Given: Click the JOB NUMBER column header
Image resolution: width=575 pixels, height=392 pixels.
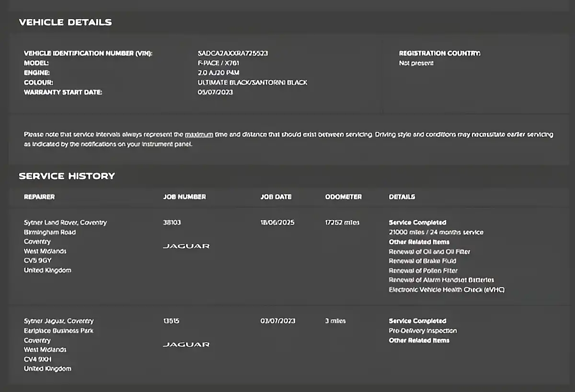Looking at the screenshot, I should tap(184, 197).
